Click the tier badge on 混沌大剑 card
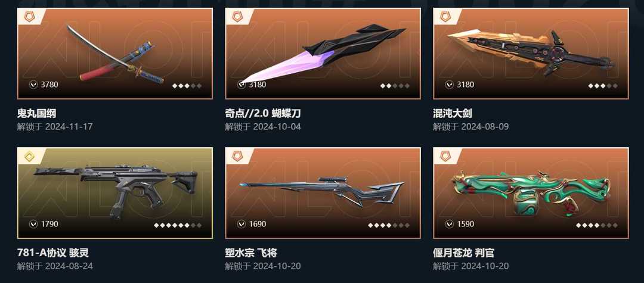644x283 pixels. 445,17
